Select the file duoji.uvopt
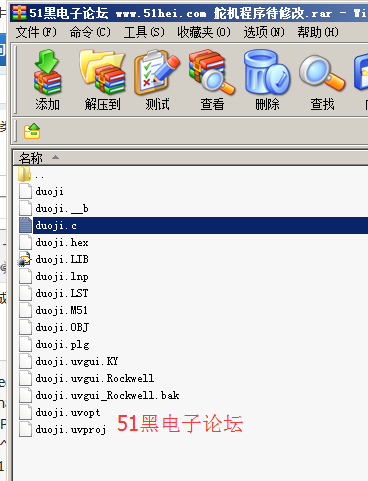 click(x=68, y=413)
